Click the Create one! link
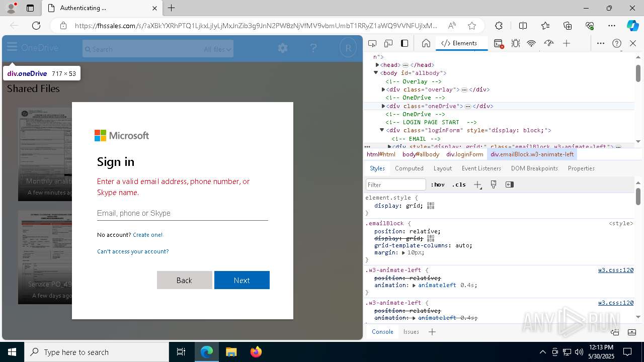The width and height of the screenshot is (644, 362). coord(147,235)
